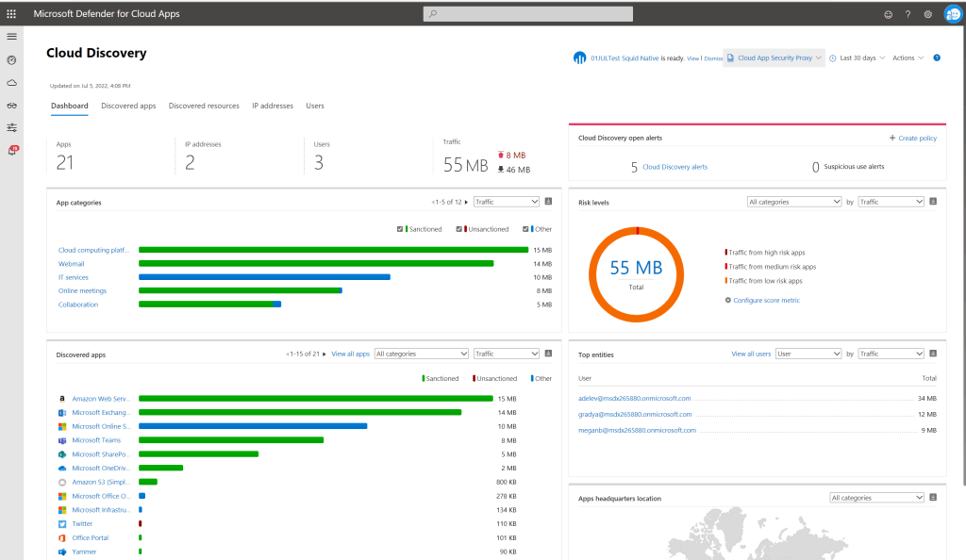
Task: Uncheck the Sanctioned checkbox in App categories
Action: (x=401, y=229)
